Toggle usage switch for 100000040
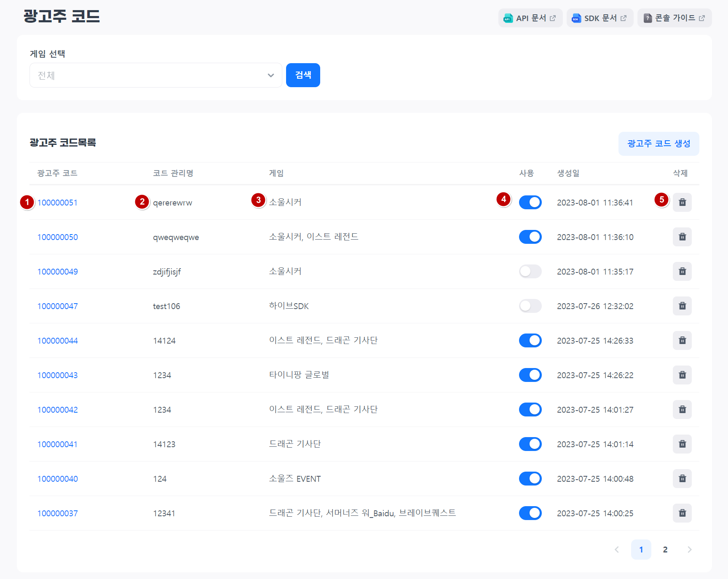728x579 pixels. point(530,479)
